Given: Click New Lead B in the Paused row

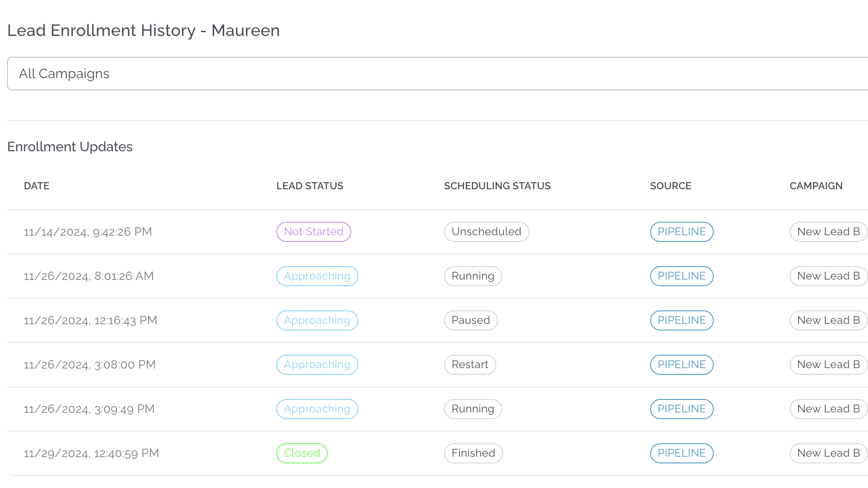Looking at the screenshot, I should point(828,320).
